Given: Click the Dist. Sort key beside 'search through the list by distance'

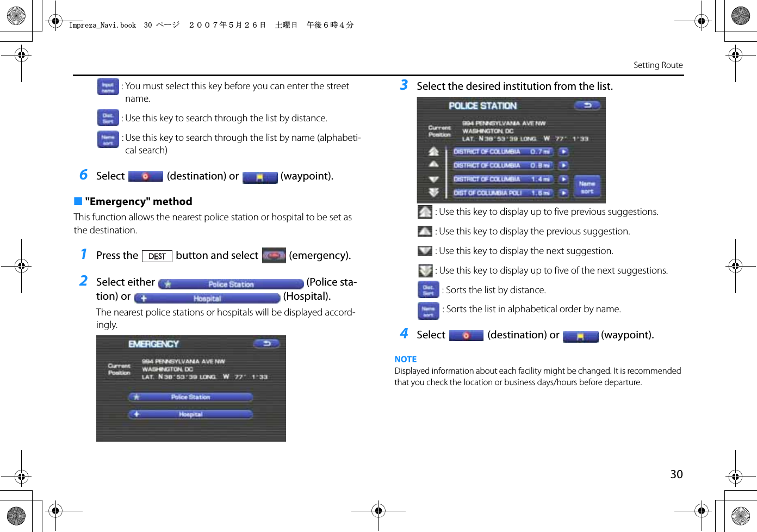Looking at the screenshot, I should click(108, 118).
